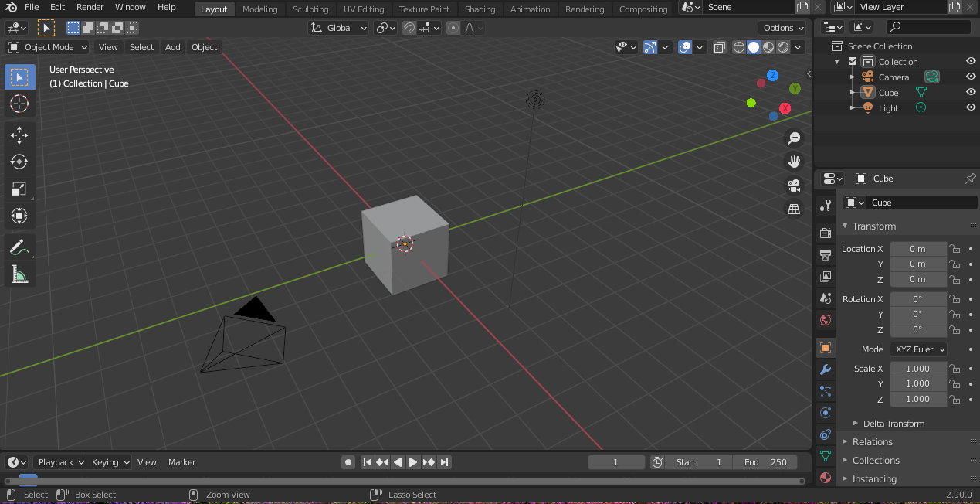Switch to perspective/orthographic grid view icon
The image size is (980, 504).
(x=793, y=209)
